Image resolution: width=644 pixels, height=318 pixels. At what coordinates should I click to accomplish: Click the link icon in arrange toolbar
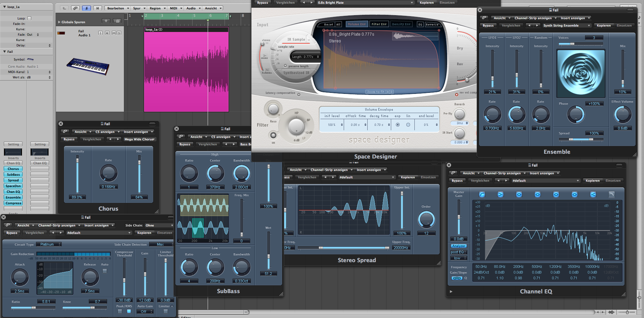point(75,8)
